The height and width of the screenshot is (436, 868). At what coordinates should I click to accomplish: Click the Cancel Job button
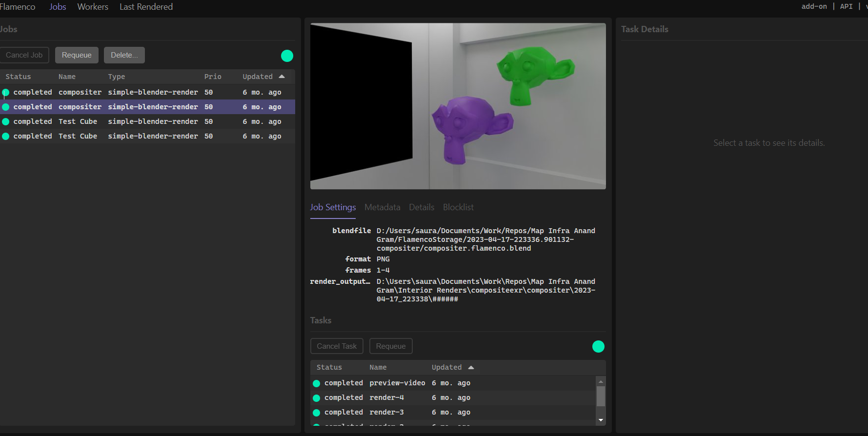(24, 55)
